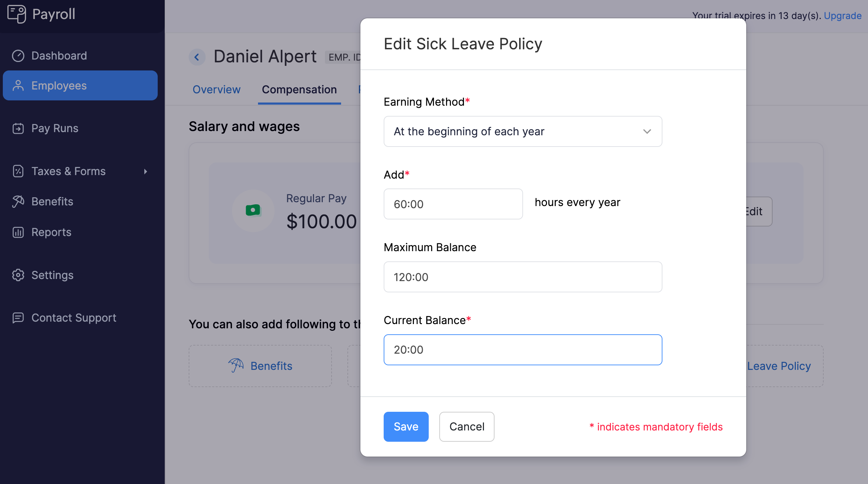Viewport: 868px width, 484px height.
Task: Click Save to confirm sick leave policy
Action: point(405,426)
